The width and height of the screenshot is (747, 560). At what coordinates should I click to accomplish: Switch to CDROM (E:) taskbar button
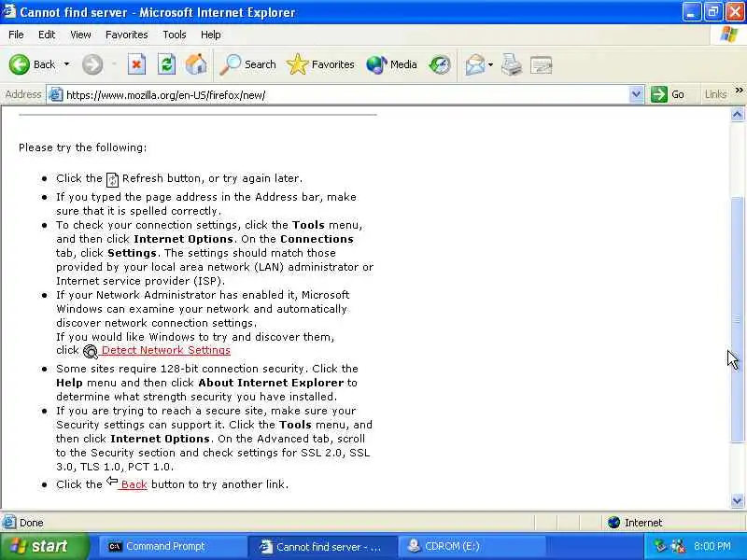(x=472, y=547)
